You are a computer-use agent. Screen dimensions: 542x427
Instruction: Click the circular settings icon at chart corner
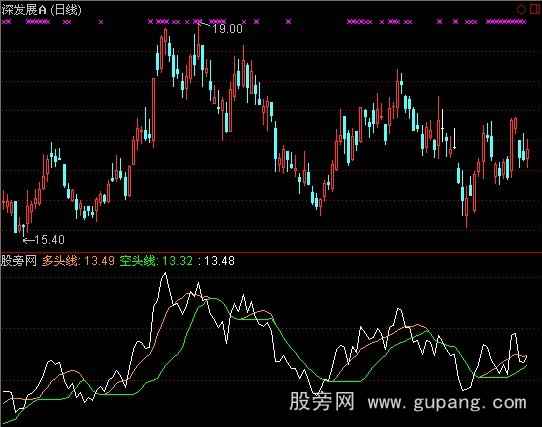click(x=521, y=10)
